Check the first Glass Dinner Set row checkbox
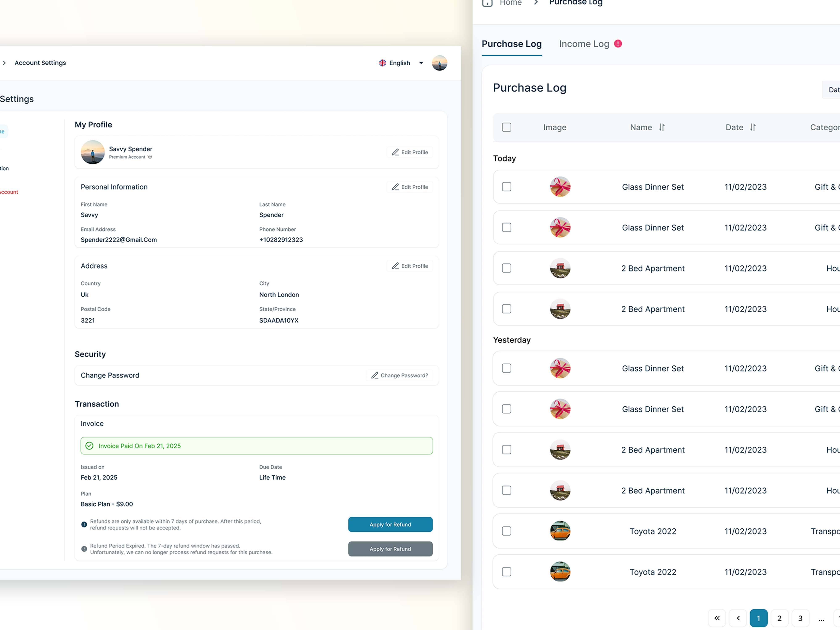Screen dimensions: 840x630 [507, 187]
